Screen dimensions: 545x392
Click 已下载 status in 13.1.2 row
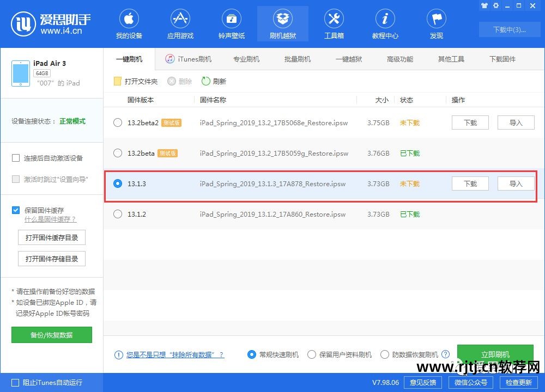pyautogui.click(x=410, y=214)
